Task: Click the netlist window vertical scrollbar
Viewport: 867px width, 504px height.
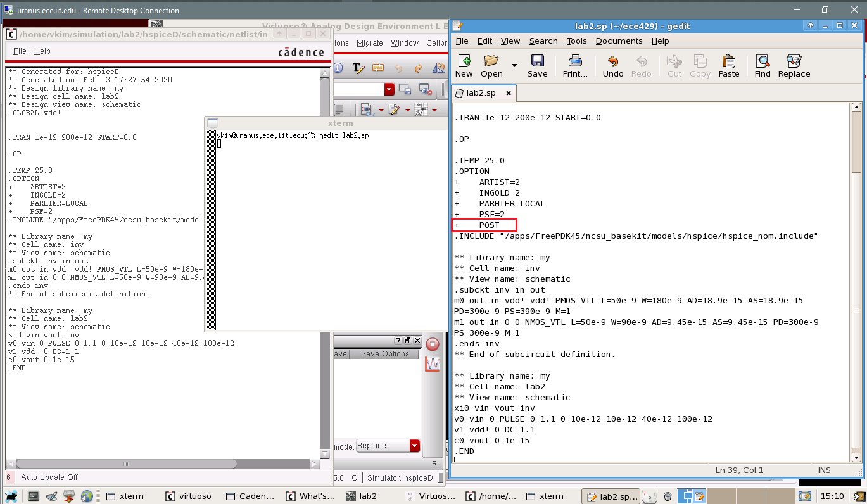Action: click(325, 262)
